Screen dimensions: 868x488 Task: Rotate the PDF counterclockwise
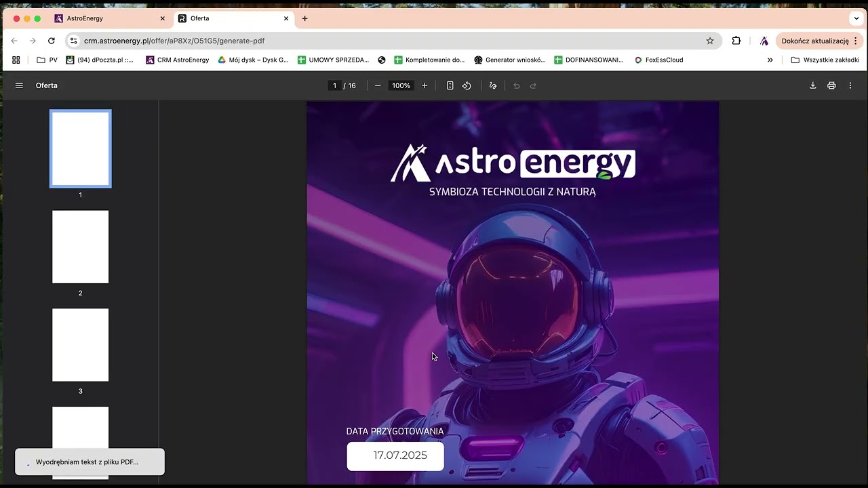467,85
